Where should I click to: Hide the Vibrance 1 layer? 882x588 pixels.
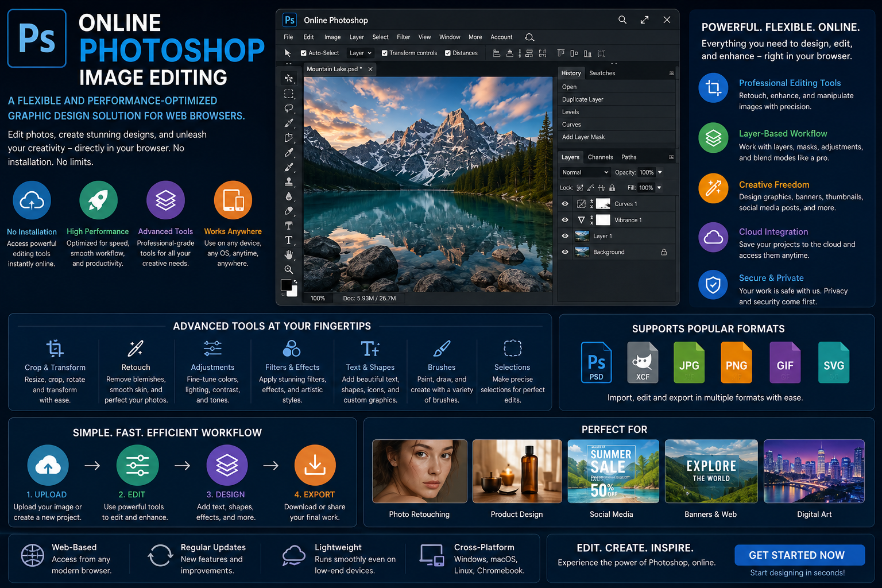[x=565, y=220]
